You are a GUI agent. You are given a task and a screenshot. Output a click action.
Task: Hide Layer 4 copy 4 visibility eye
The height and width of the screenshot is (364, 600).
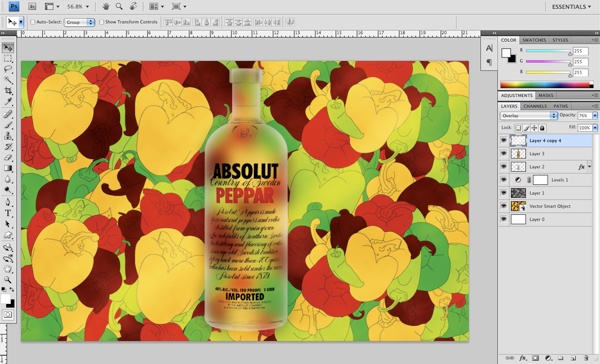pyautogui.click(x=504, y=140)
